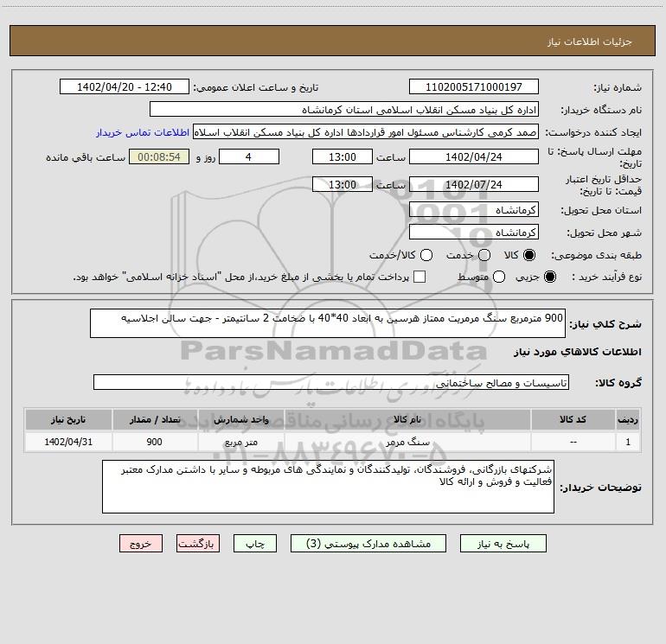The width and height of the screenshot is (666, 644).
Task: Click the days remaining field showing 4
Action: pyautogui.click(x=249, y=157)
